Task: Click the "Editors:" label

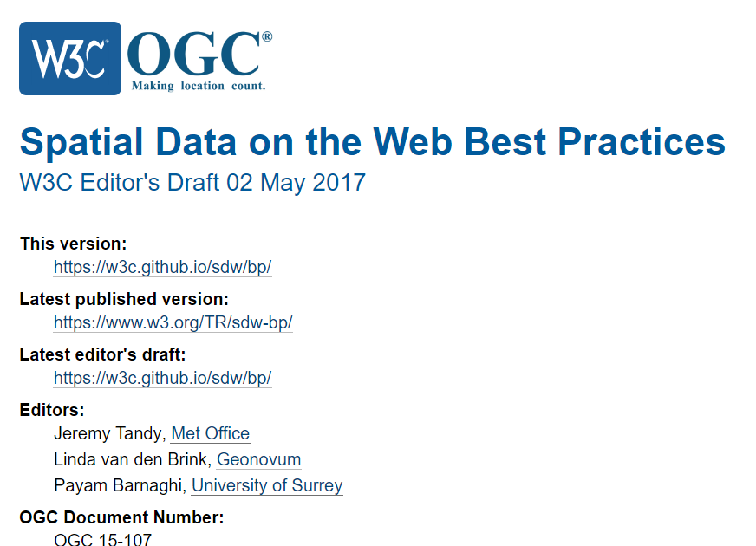Action: tap(52, 410)
